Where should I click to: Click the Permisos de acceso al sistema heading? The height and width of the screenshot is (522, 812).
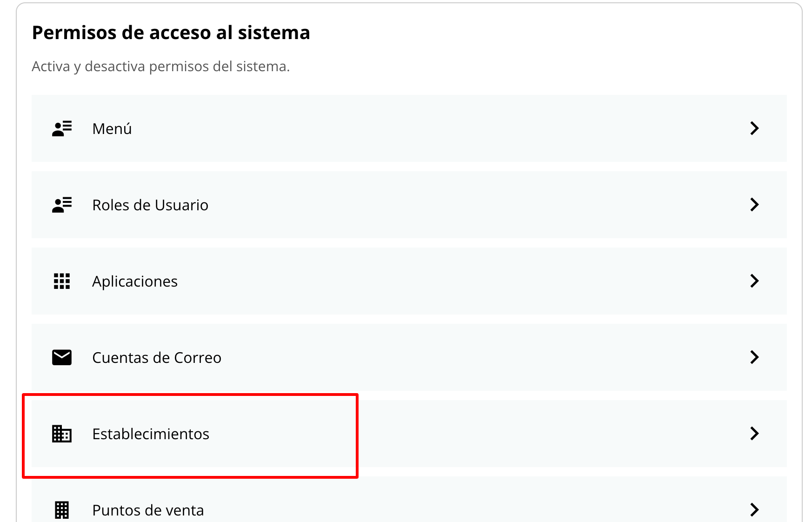171,33
